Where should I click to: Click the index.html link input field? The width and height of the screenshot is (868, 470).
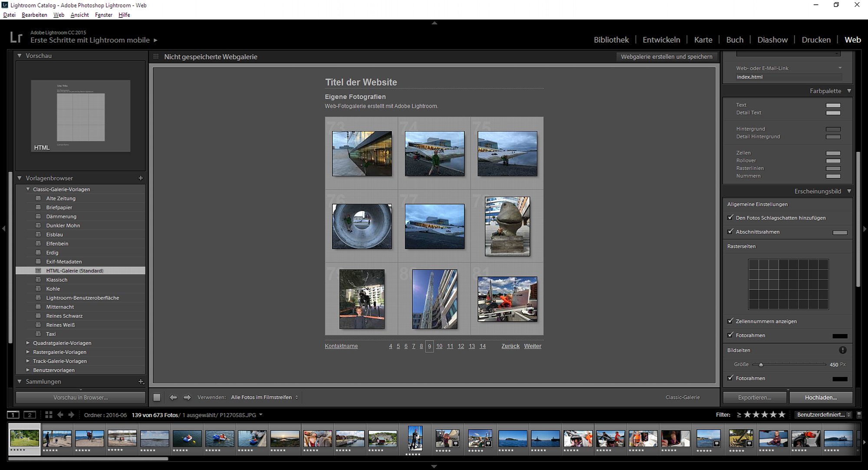pos(789,77)
